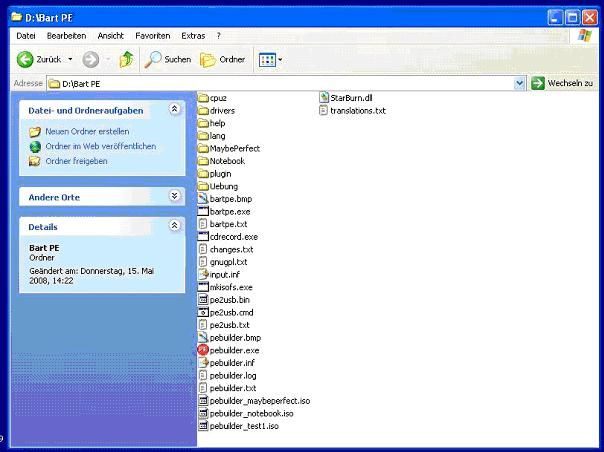
Task: Select the cpuz folder icon
Action: pos(203,98)
